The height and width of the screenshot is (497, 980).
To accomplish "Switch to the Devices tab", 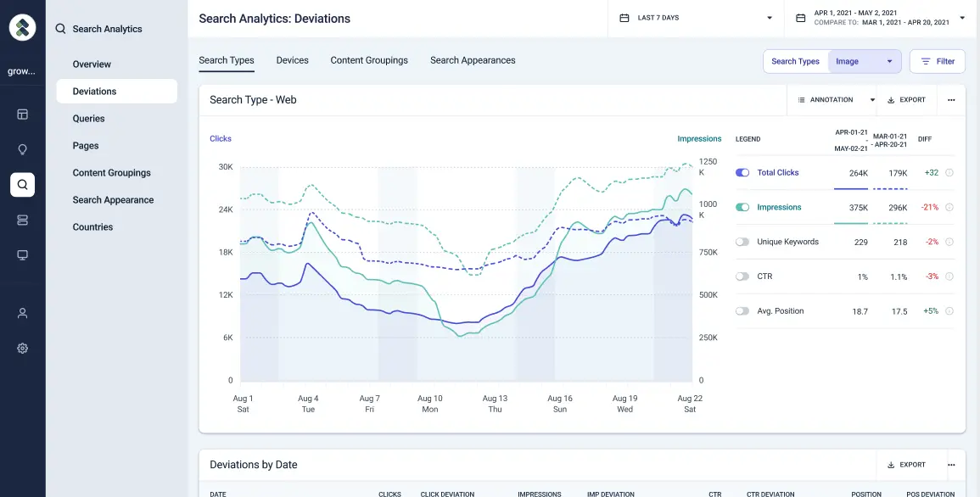I will (292, 60).
